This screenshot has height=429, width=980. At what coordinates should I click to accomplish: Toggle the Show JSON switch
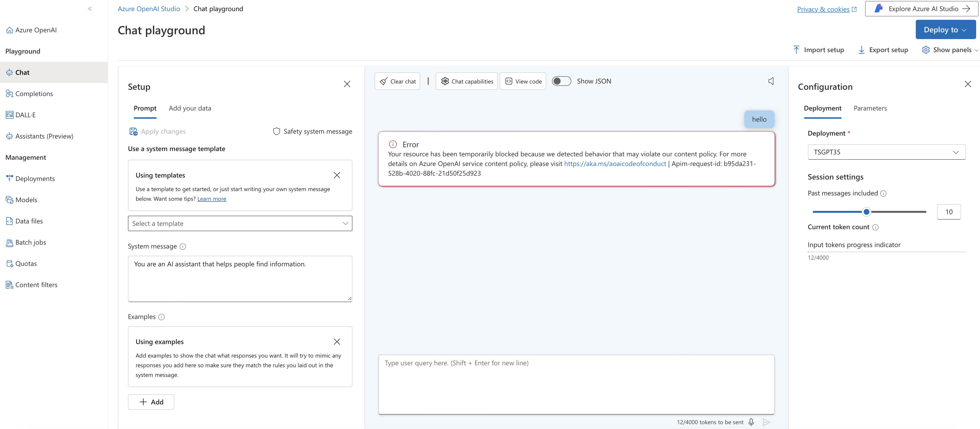point(561,81)
